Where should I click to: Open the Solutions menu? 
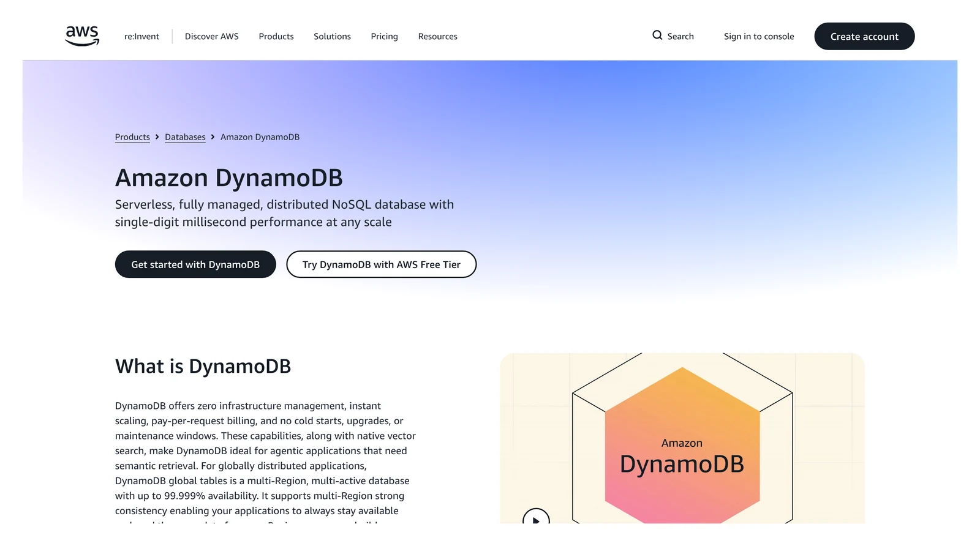332,37
